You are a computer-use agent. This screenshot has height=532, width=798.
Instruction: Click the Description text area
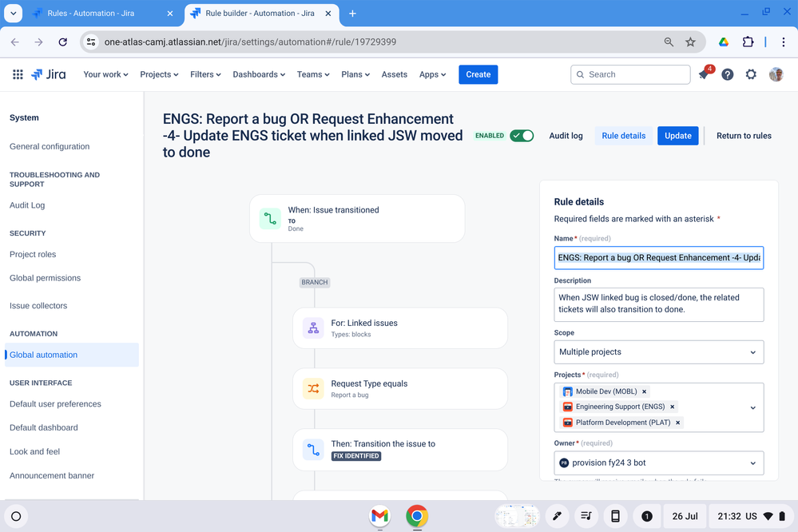click(x=658, y=304)
